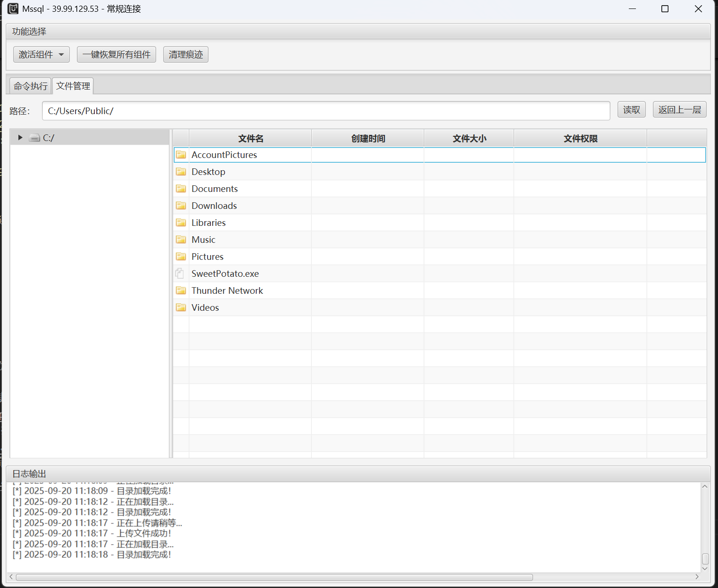Click the log horizontal scrollbar
The width and height of the screenshot is (718, 588).
point(274,577)
